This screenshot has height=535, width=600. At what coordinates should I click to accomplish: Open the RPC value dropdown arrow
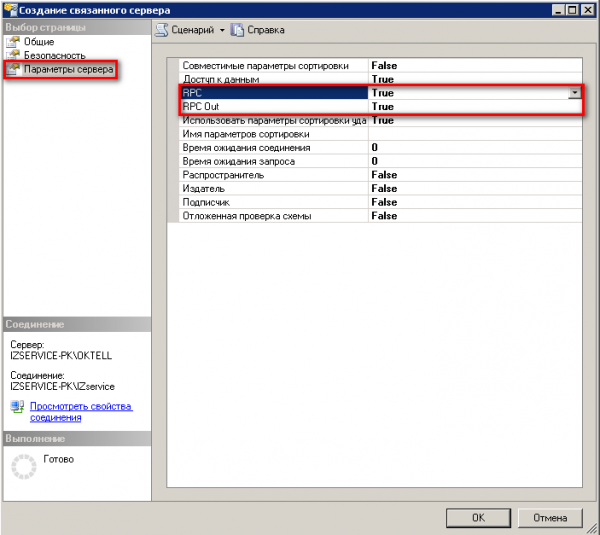click(x=574, y=93)
